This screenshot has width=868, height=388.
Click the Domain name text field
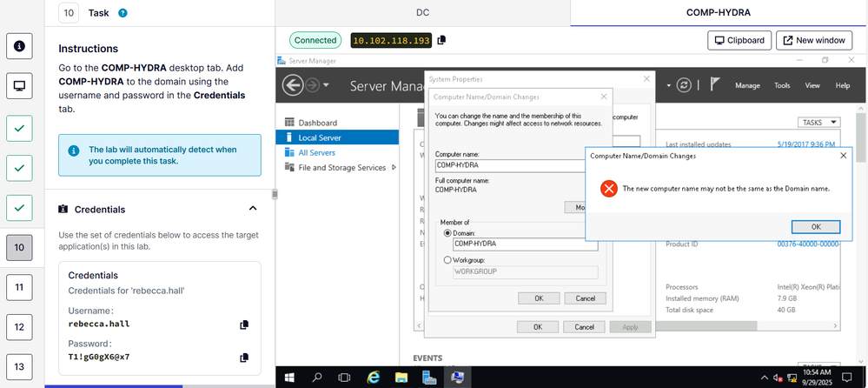coord(525,245)
